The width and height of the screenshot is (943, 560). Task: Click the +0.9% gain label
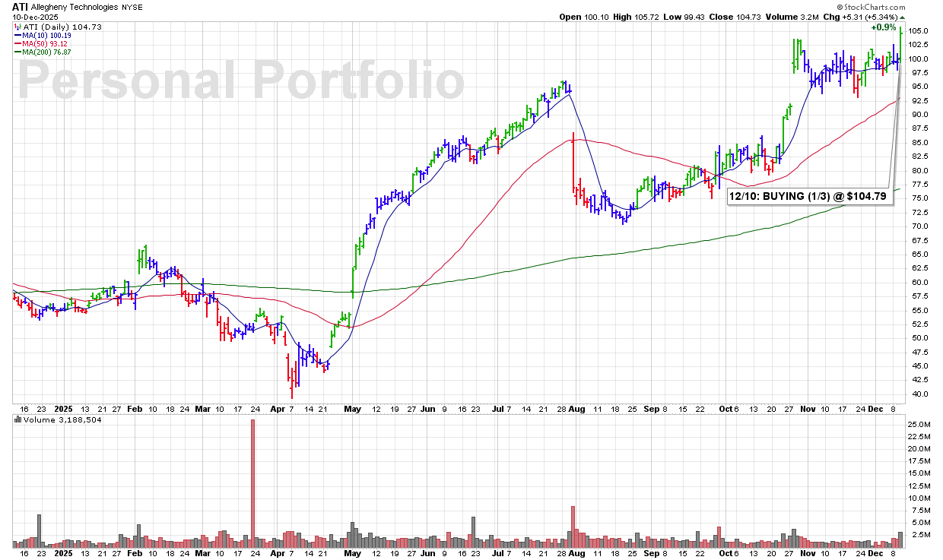tap(884, 27)
